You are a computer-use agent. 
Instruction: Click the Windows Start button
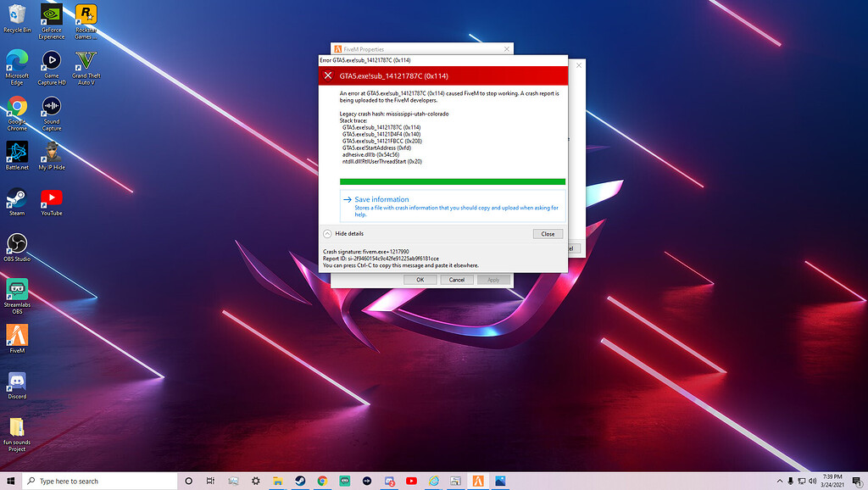tap(10, 481)
